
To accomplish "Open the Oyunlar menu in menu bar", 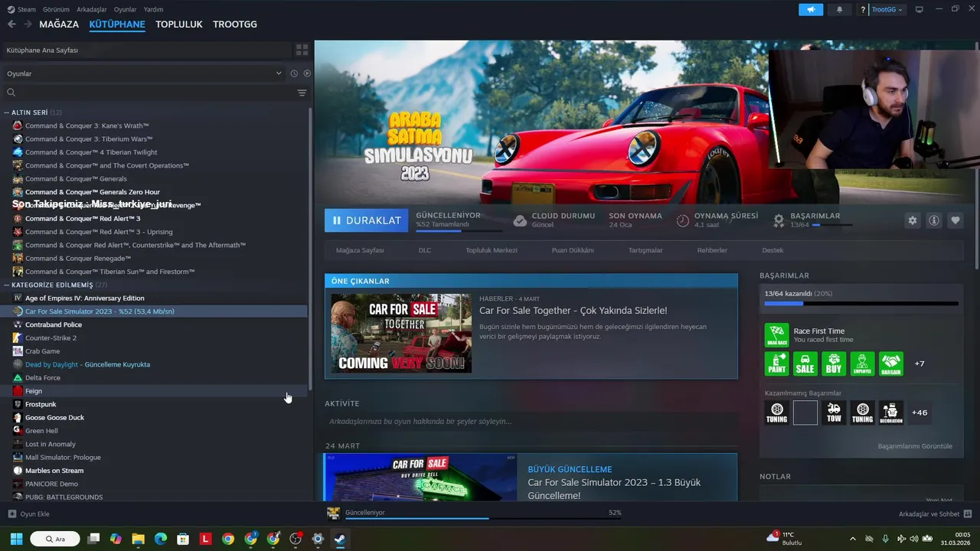I will pyautogui.click(x=126, y=9).
